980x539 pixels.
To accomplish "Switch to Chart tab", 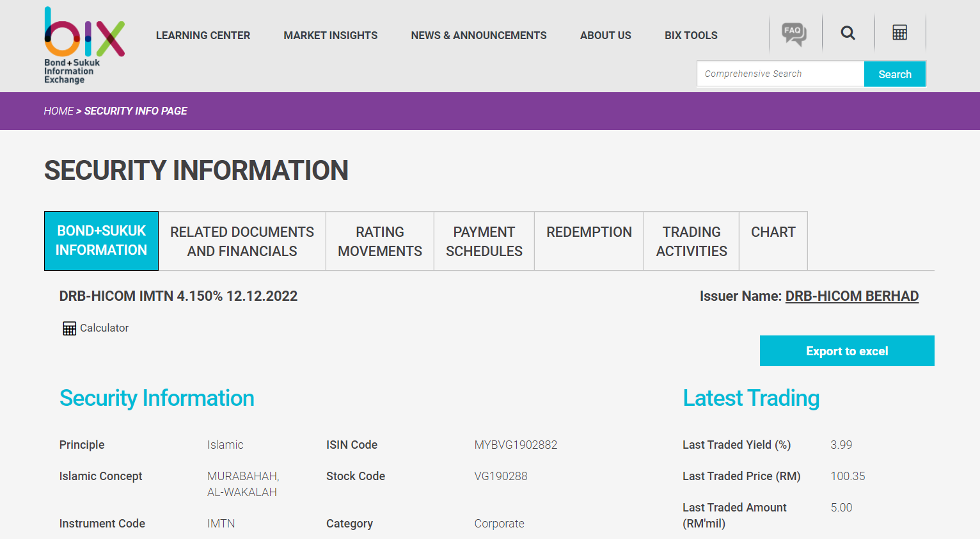I will click(773, 241).
